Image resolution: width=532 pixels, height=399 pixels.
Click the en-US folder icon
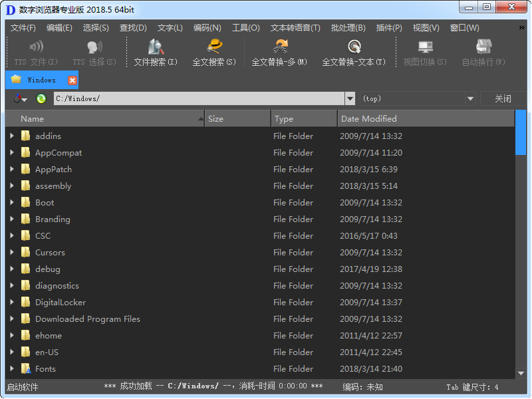[25, 352]
